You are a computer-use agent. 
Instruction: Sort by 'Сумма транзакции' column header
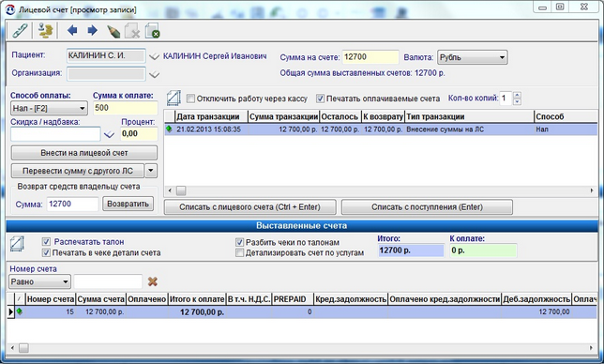click(283, 116)
